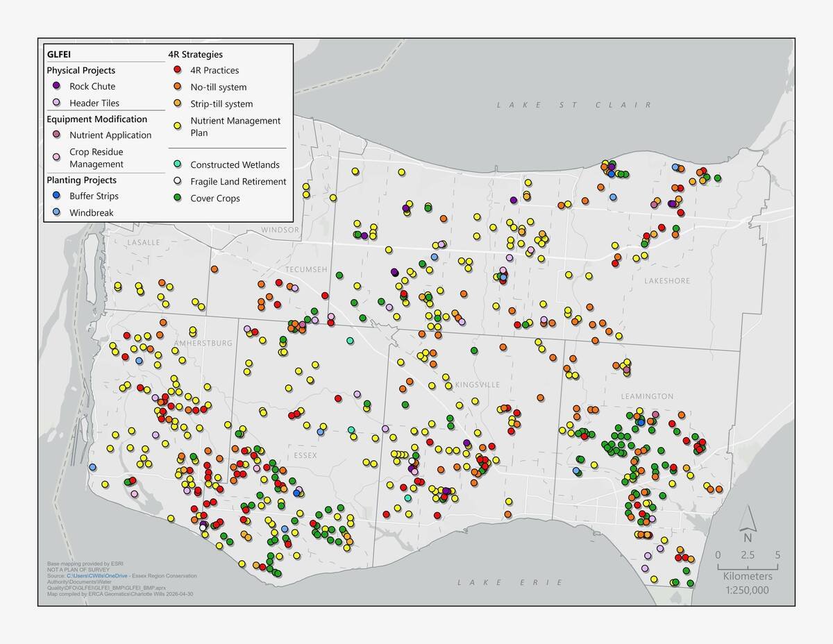Click the scale bar graphic
The height and width of the screenshot is (644, 833).
point(748,566)
